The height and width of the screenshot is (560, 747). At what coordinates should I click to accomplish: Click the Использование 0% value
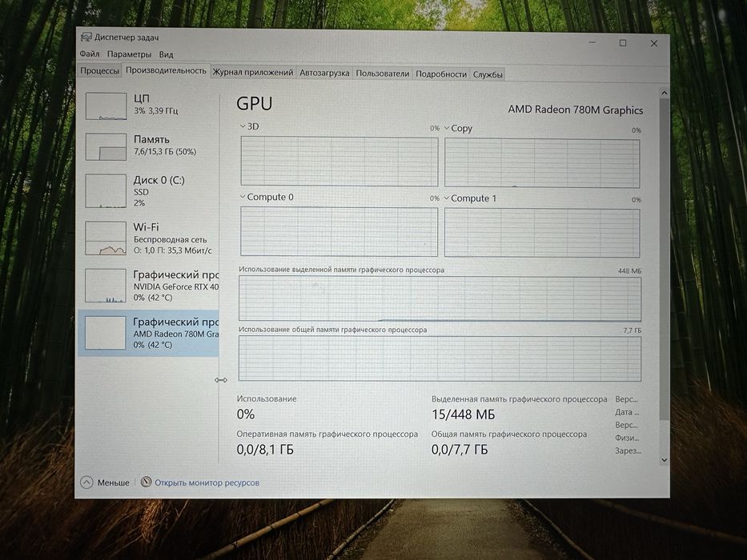246,414
